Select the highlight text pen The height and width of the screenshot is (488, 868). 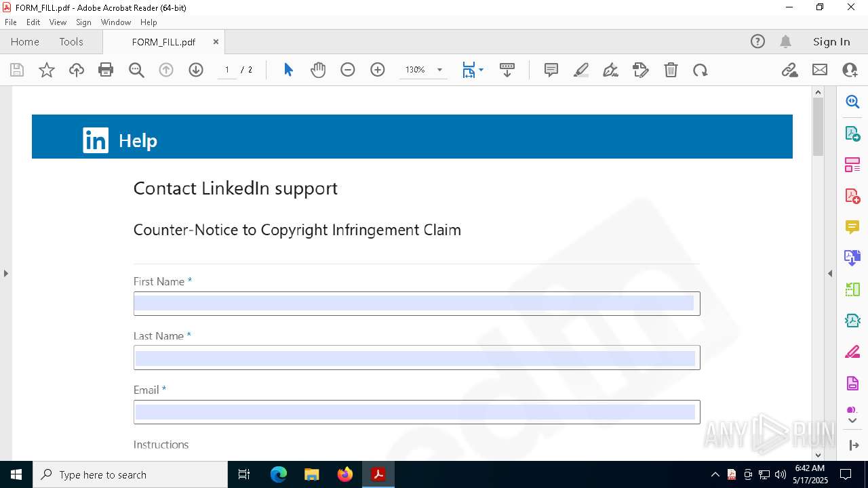pos(581,70)
